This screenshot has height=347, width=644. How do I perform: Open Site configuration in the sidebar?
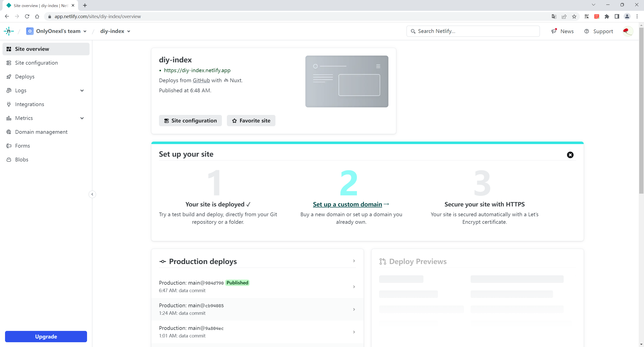(46, 63)
